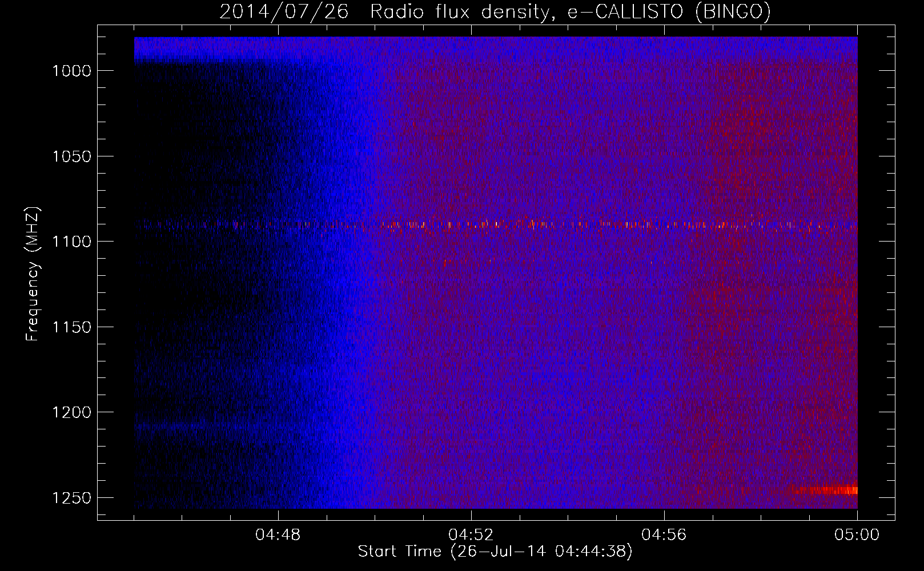Click the 1150 frequency tick label
The width and height of the screenshot is (924, 571).
click(72, 327)
